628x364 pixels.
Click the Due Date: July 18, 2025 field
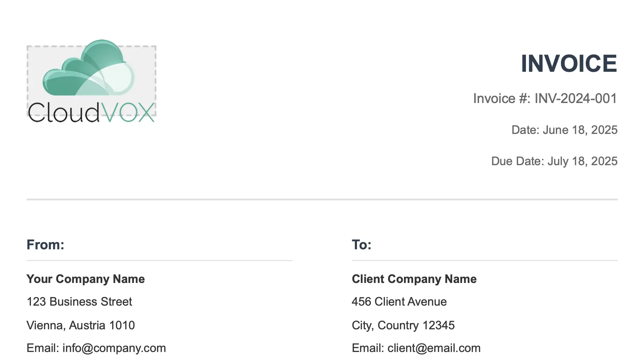(554, 161)
